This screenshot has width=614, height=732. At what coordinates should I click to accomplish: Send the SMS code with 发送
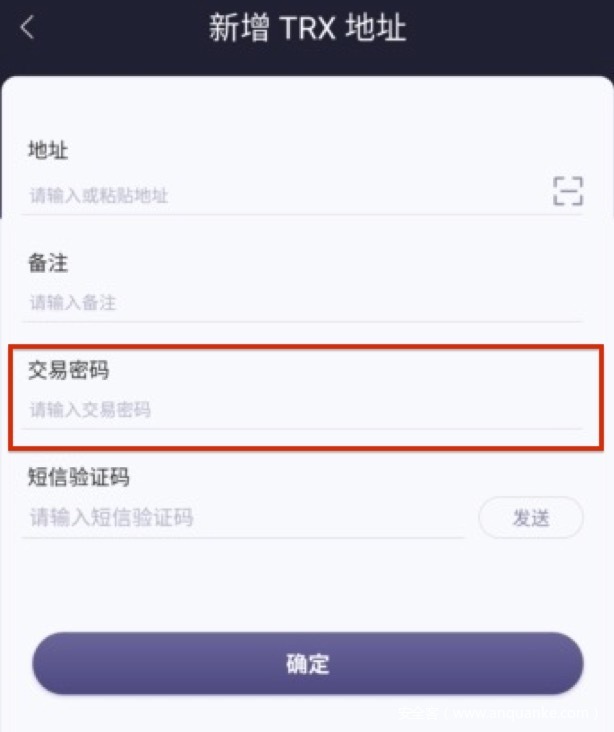[531, 518]
